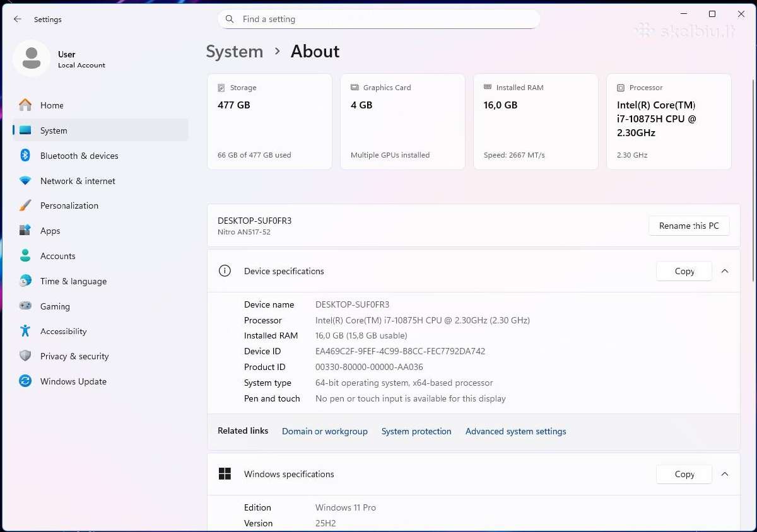Screen dimensions: 757x532
Task: Click the Device name value DESKTOP-SUF0FR3
Action: click(353, 304)
